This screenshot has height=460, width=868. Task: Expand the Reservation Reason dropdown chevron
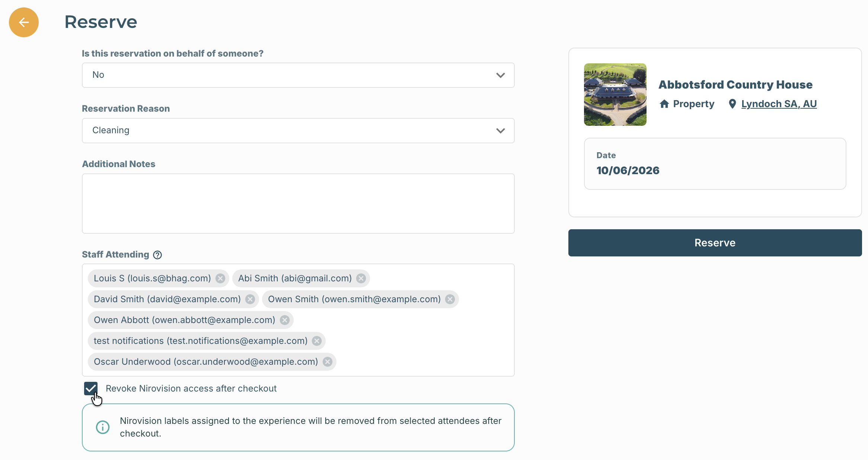501,131
